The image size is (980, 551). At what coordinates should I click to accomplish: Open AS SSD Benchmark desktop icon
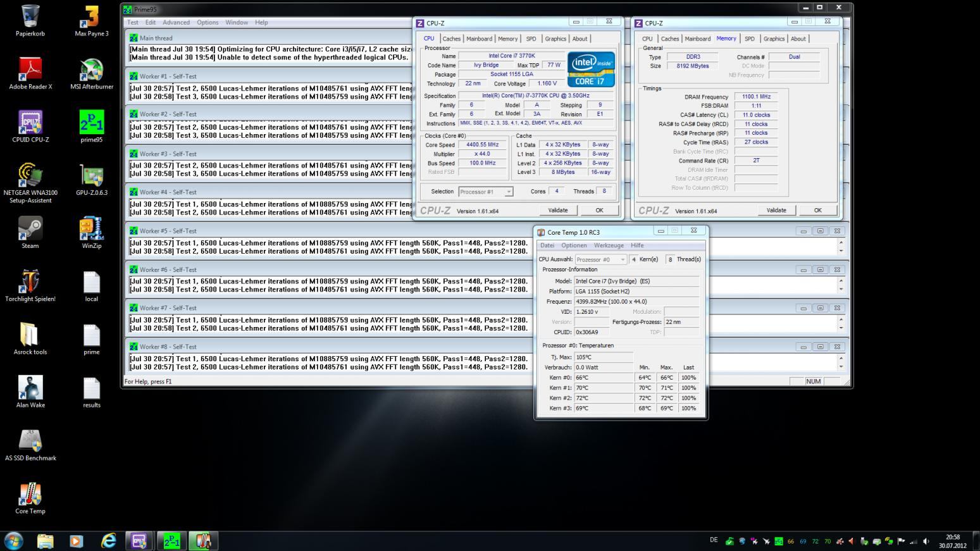pyautogui.click(x=30, y=445)
